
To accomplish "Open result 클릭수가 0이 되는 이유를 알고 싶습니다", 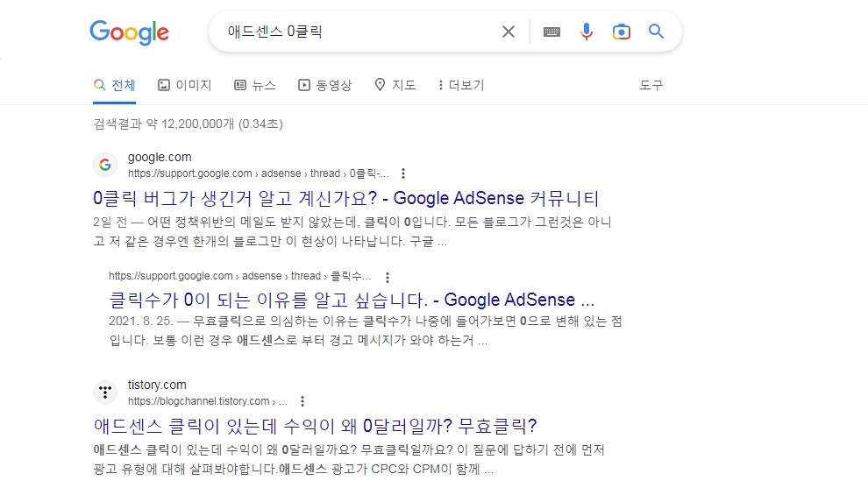I will (352, 300).
